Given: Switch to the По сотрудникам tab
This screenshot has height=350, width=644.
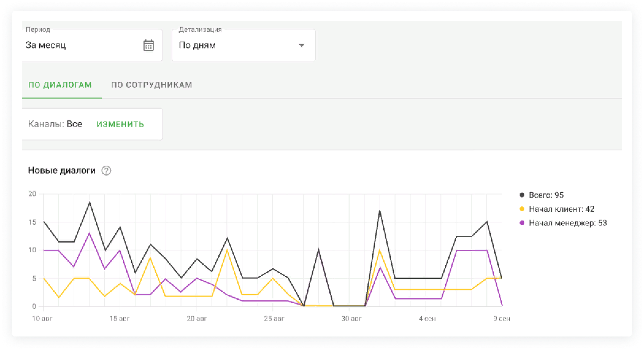Looking at the screenshot, I should click(151, 85).
